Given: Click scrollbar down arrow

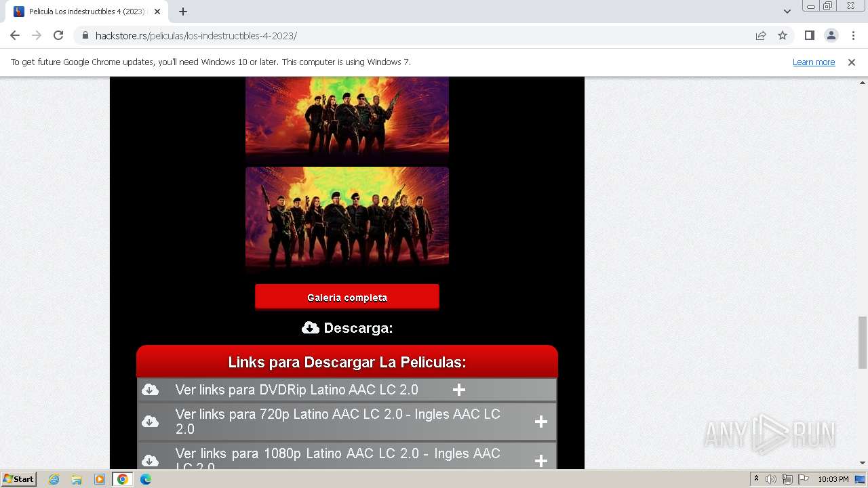Looking at the screenshot, I should (x=863, y=463).
